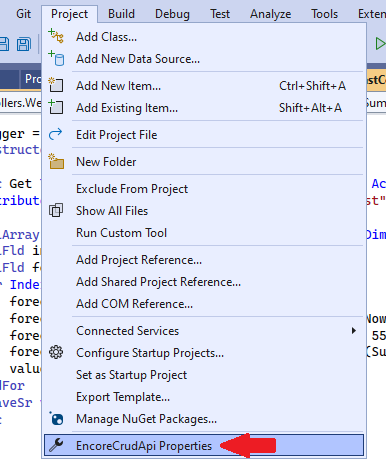The image size is (386, 471).
Task: Click the Edit Project File arrow icon
Action: 55,134
